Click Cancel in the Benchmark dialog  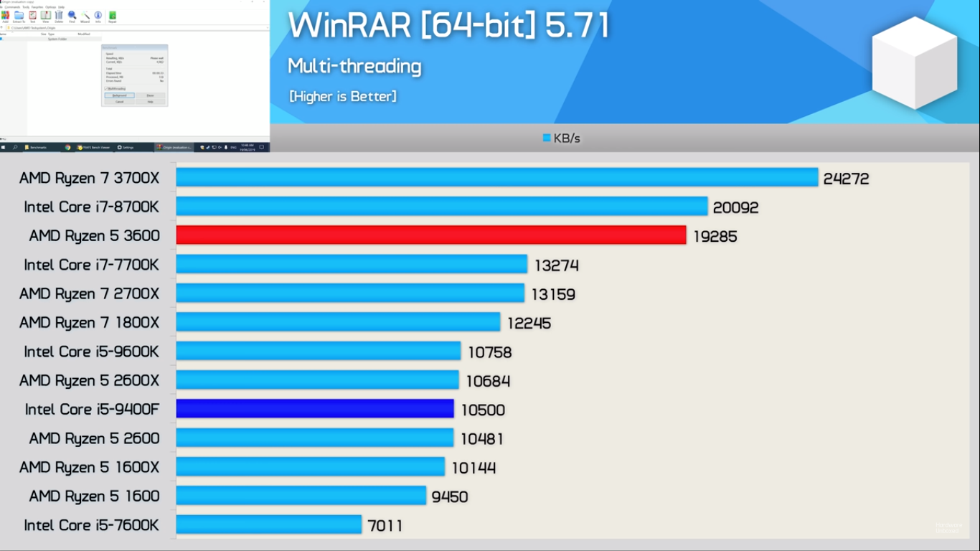(119, 102)
